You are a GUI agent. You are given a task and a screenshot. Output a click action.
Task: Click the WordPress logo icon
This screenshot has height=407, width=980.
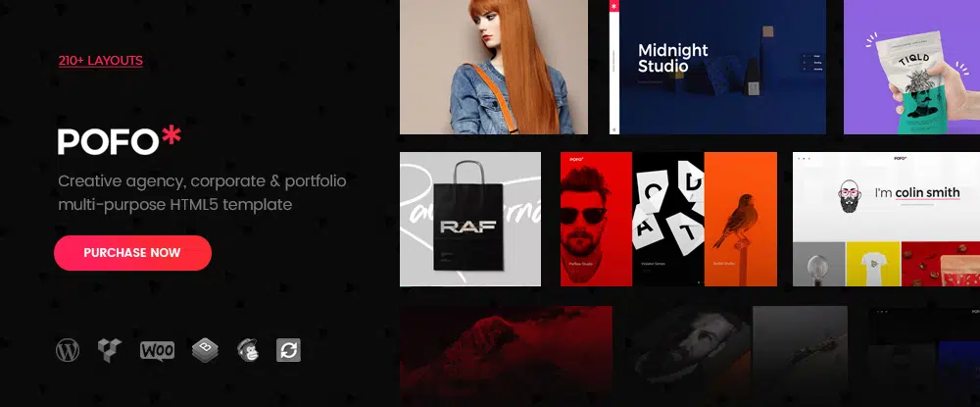[68, 351]
